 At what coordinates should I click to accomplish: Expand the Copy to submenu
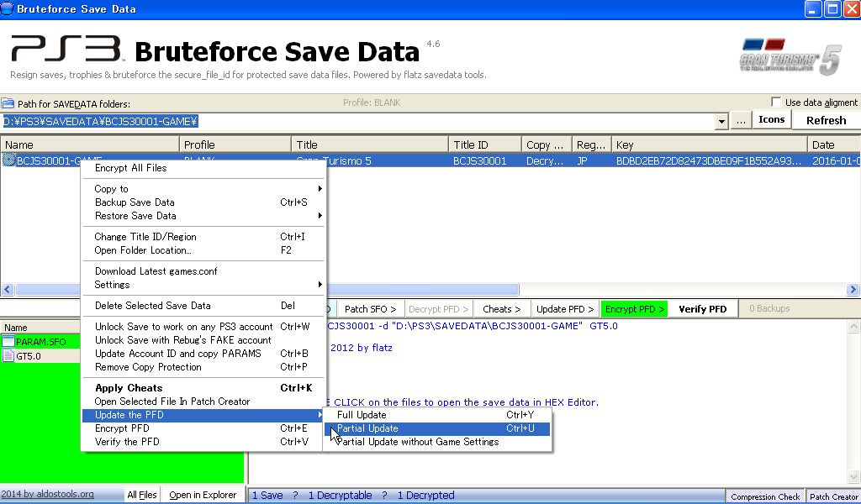pos(320,189)
